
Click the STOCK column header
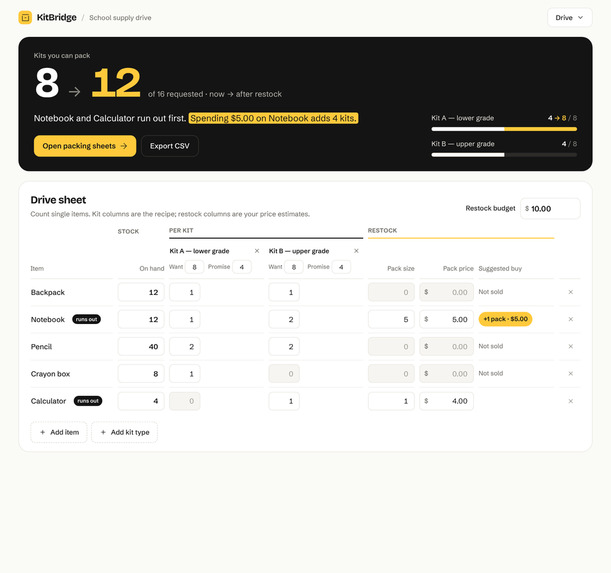[x=128, y=232]
